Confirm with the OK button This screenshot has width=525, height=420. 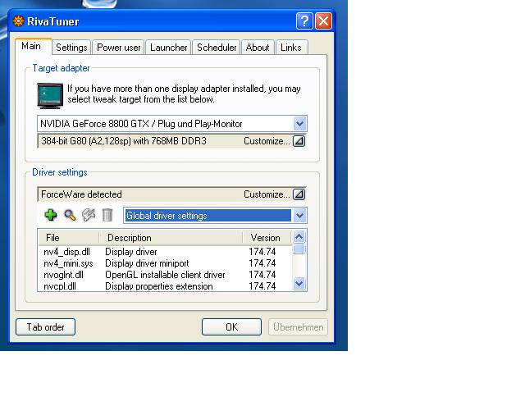(x=231, y=326)
